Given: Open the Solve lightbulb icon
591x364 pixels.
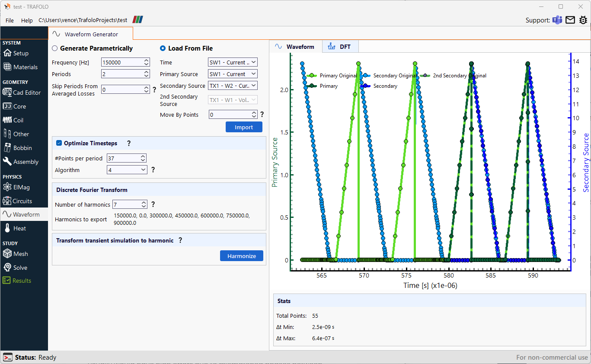Looking at the screenshot, I should tap(7, 268).
